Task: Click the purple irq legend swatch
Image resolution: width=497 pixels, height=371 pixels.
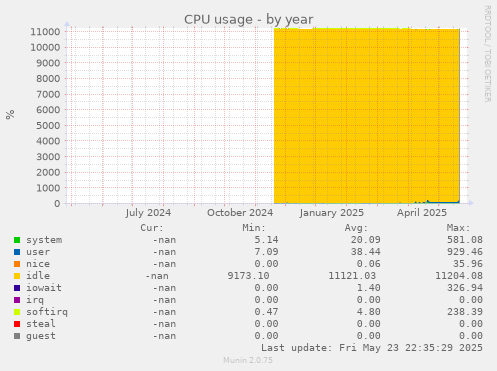Action: [17, 300]
